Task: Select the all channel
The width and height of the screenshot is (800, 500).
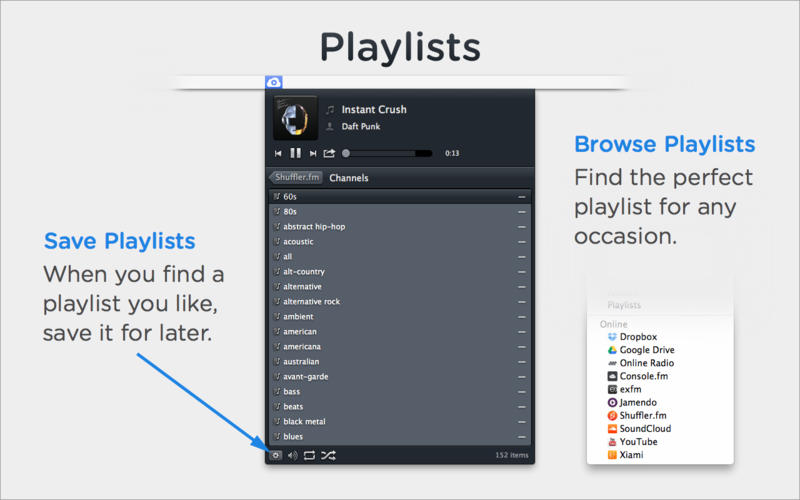Action: tap(400, 257)
